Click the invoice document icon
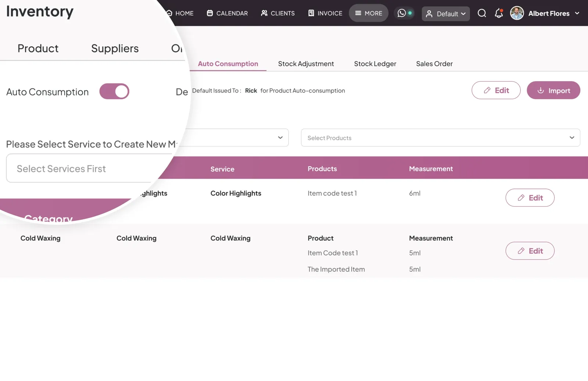The image size is (588, 381). [311, 13]
